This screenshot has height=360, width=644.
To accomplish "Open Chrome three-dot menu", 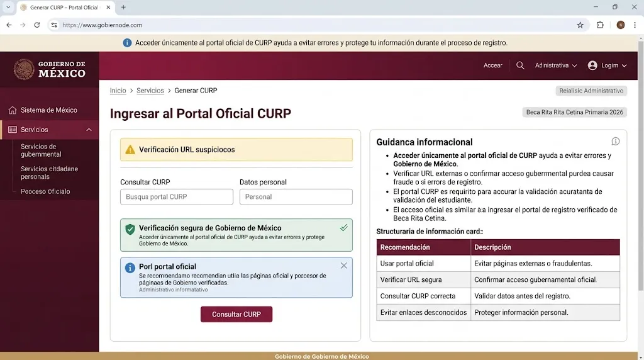I will click(x=635, y=25).
